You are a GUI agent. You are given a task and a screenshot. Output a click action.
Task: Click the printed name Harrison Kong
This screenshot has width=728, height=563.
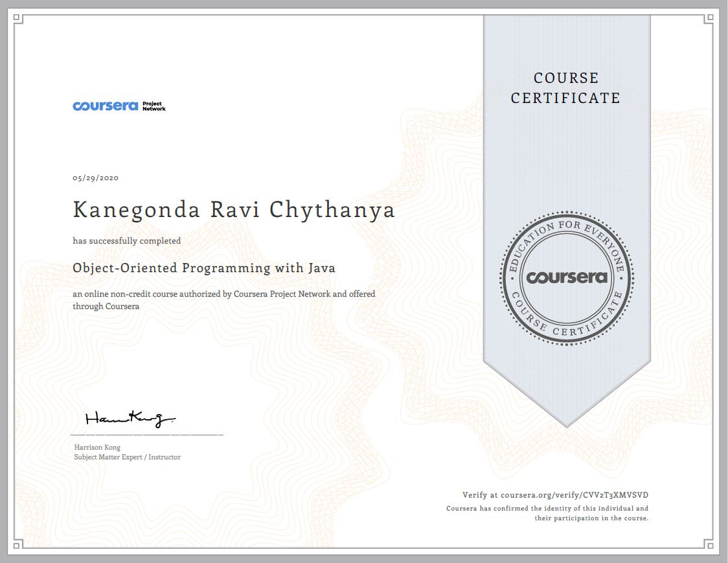98,447
